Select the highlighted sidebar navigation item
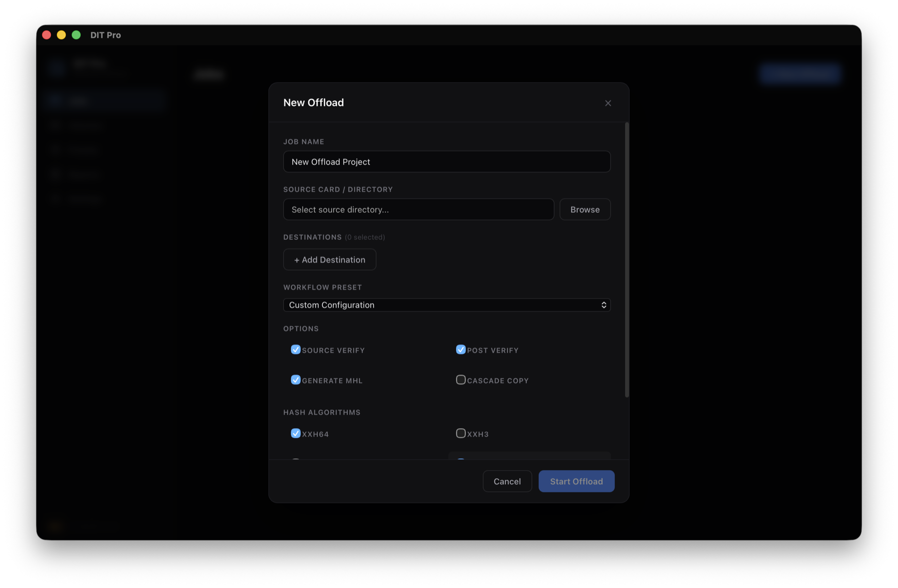The image size is (898, 588). (x=104, y=101)
